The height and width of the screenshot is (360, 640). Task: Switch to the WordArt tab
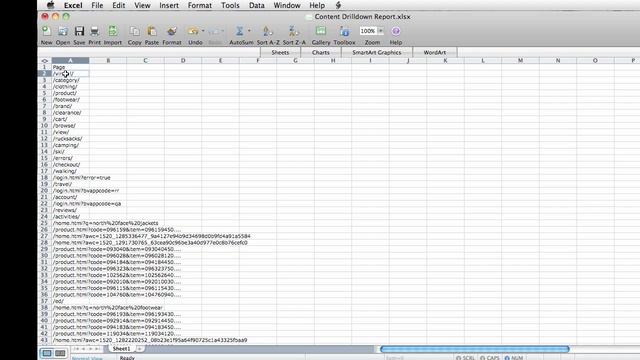click(435, 52)
